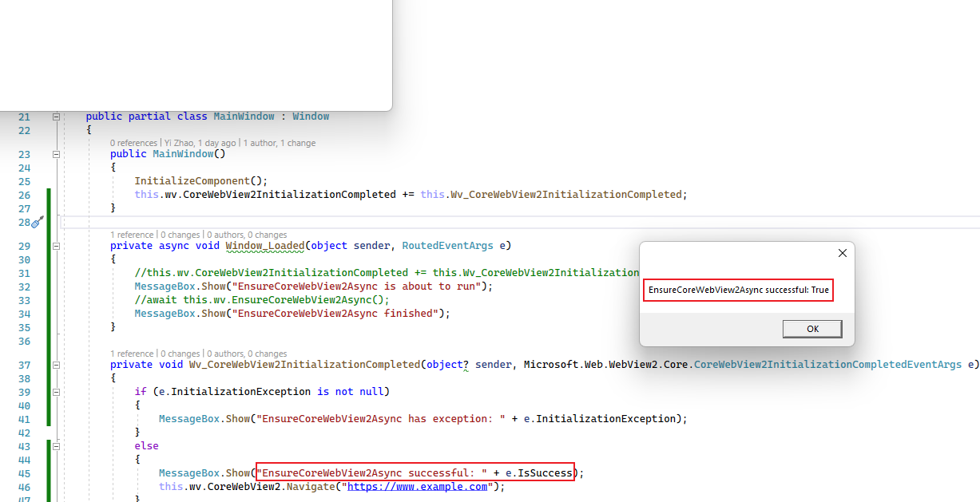Click the dialog close X icon
The image size is (980, 502).
(x=842, y=253)
